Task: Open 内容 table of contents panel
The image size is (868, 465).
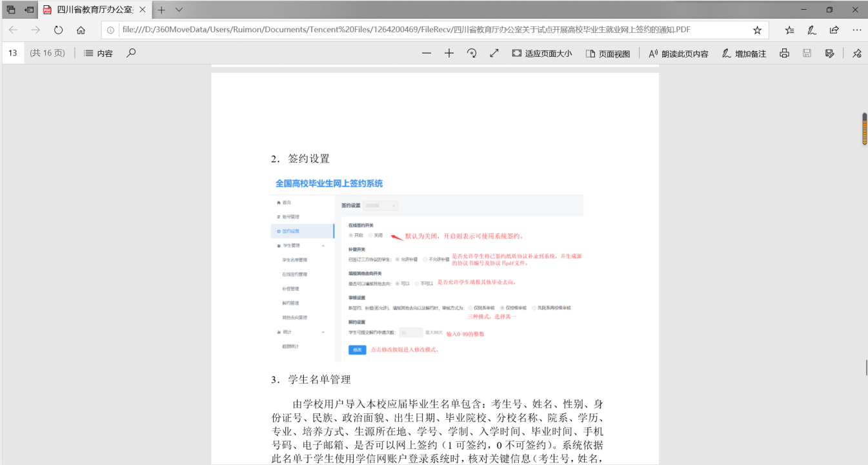Action: point(98,54)
